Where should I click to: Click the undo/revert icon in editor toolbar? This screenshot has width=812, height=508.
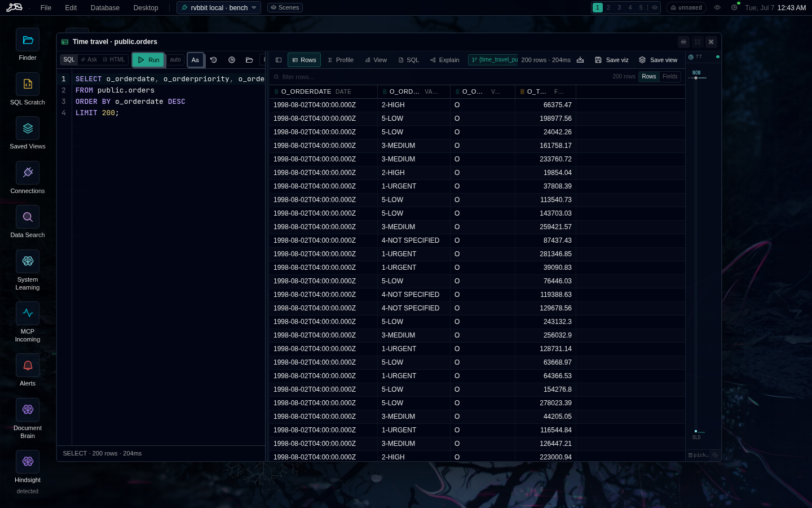pos(213,60)
